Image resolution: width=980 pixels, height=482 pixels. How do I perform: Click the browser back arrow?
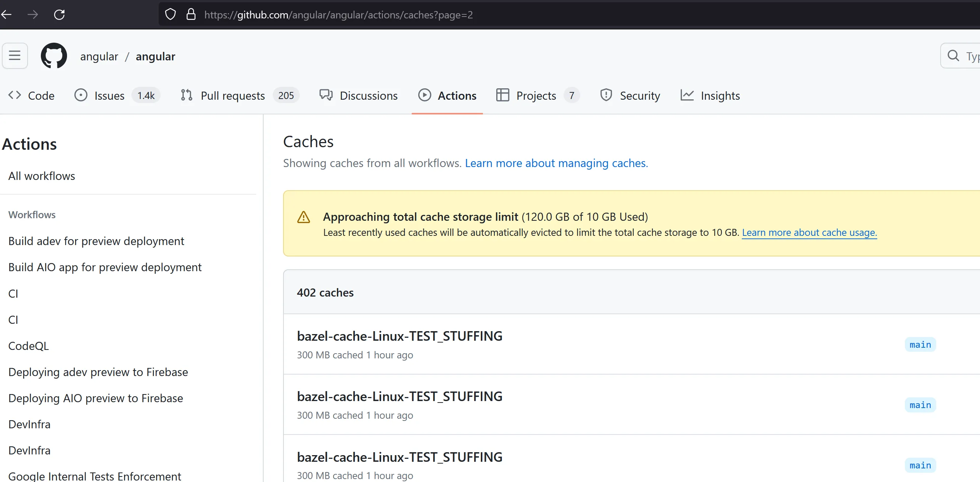click(x=6, y=14)
